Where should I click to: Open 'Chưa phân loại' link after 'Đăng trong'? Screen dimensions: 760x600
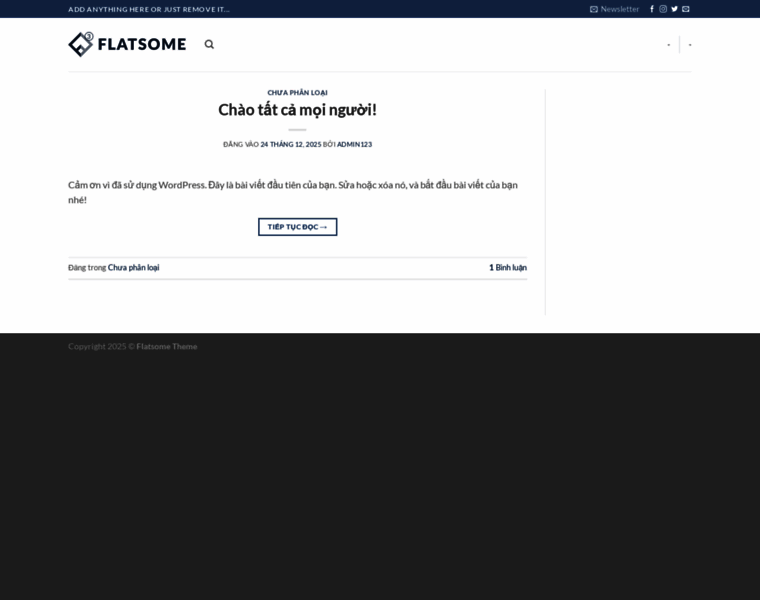click(x=133, y=268)
